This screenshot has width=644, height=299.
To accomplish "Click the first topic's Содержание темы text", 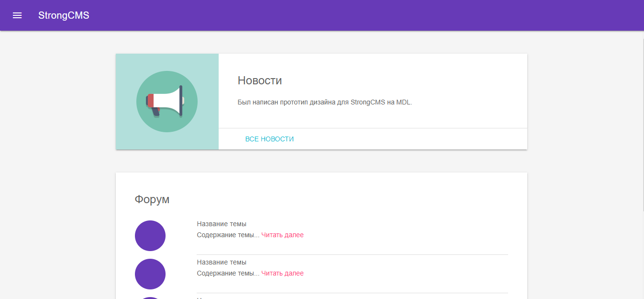I will [228, 235].
